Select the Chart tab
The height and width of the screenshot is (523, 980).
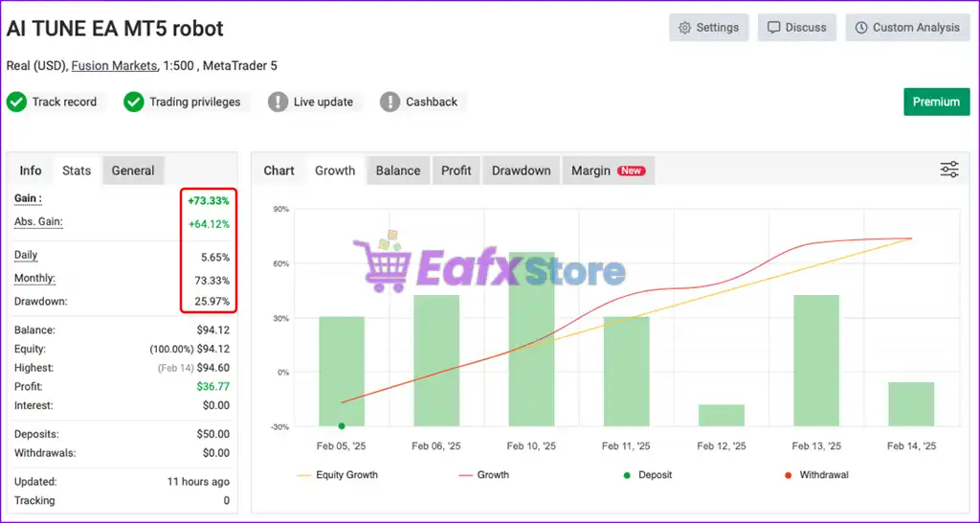pyautogui.click(x=278, y=171)
